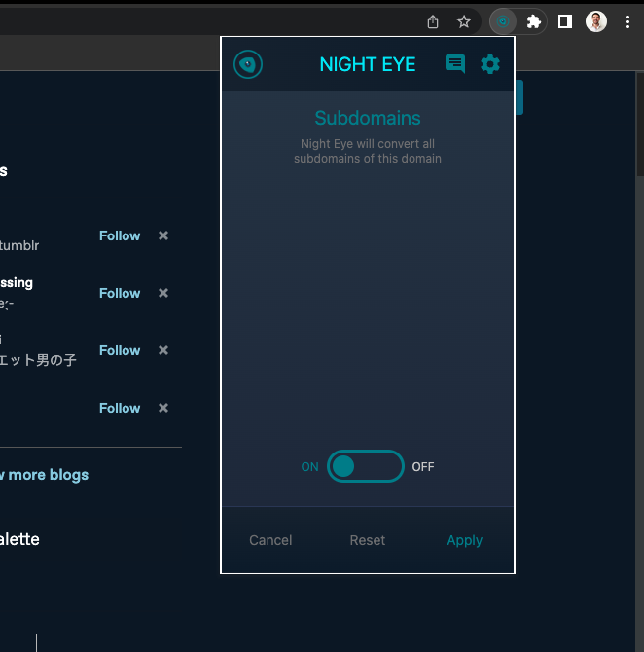This screenshot has height=652, width=644.
Task: Click Reset in the Night Eye popup
Action: pos(368,540)
